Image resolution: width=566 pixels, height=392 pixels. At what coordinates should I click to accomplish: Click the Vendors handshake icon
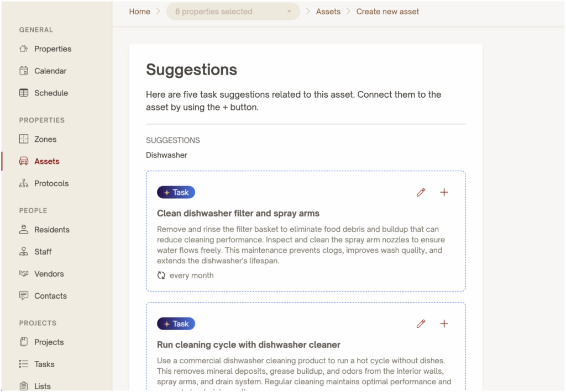pos(24,274)
